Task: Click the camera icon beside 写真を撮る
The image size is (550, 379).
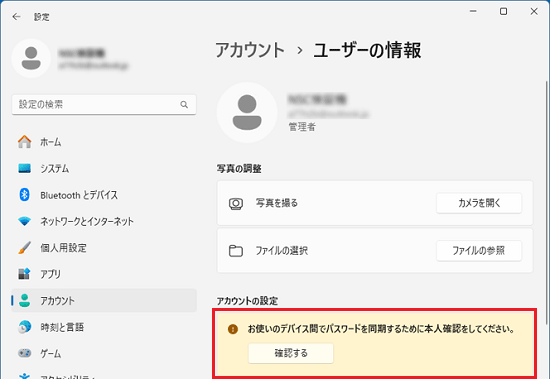Action: tap(236, 203)
